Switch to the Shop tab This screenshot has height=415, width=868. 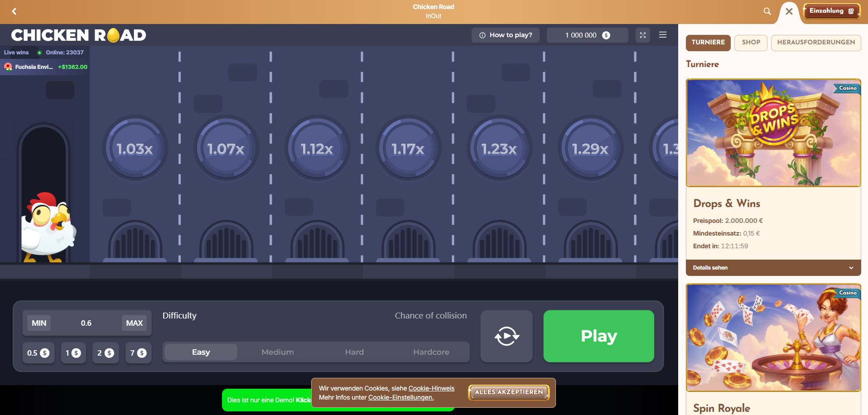pos(751,42)
